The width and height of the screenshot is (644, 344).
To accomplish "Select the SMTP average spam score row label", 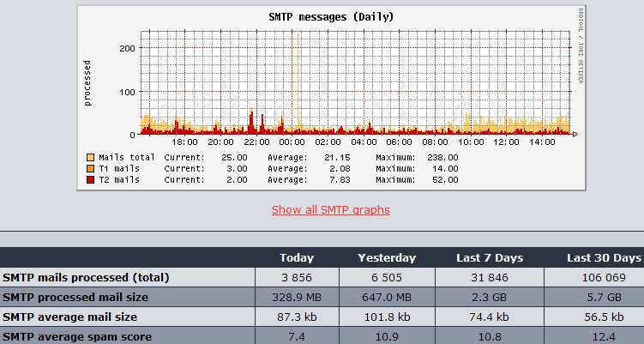I will tap(77, 336).
